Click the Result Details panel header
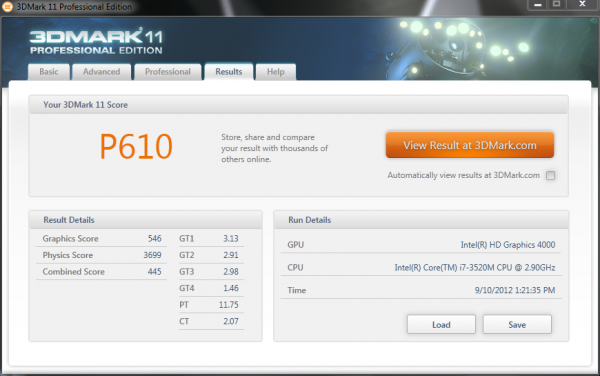The image size is (600, 376). point(145,220)
